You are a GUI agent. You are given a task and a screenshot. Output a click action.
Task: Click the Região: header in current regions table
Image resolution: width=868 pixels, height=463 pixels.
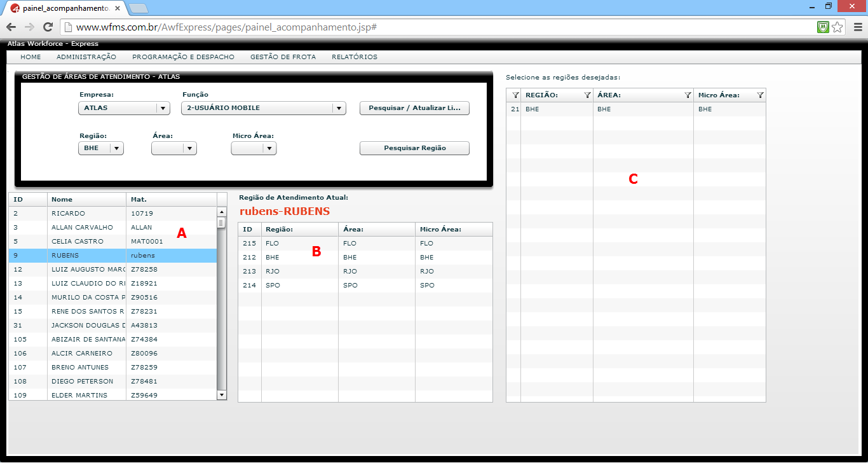pos(299,230)
